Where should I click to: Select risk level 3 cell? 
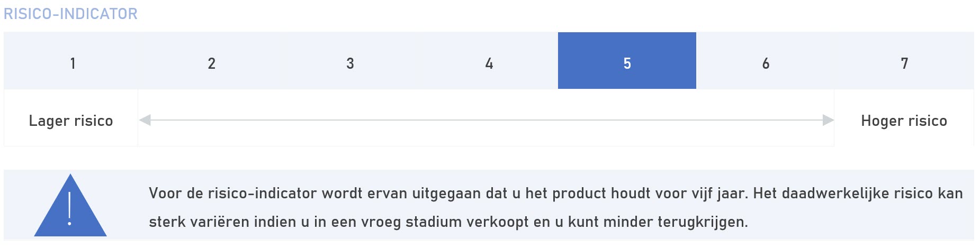click(350, 61)
